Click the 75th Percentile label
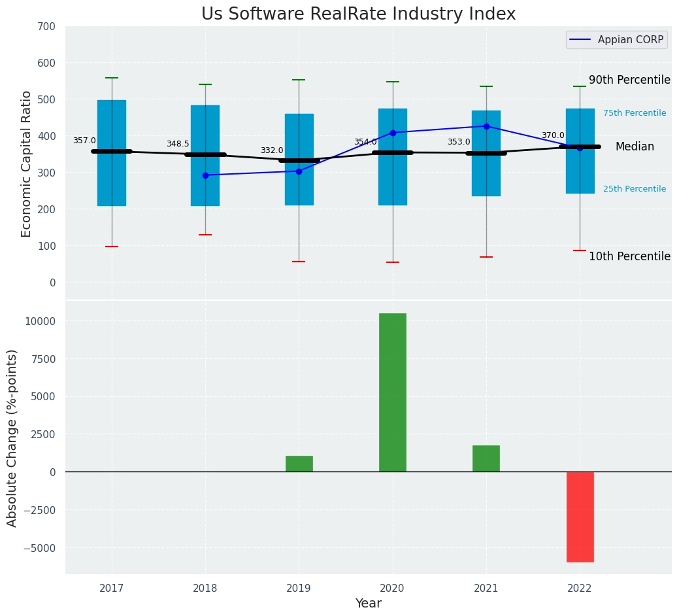679x616 pixels. (x=634, y=113)
